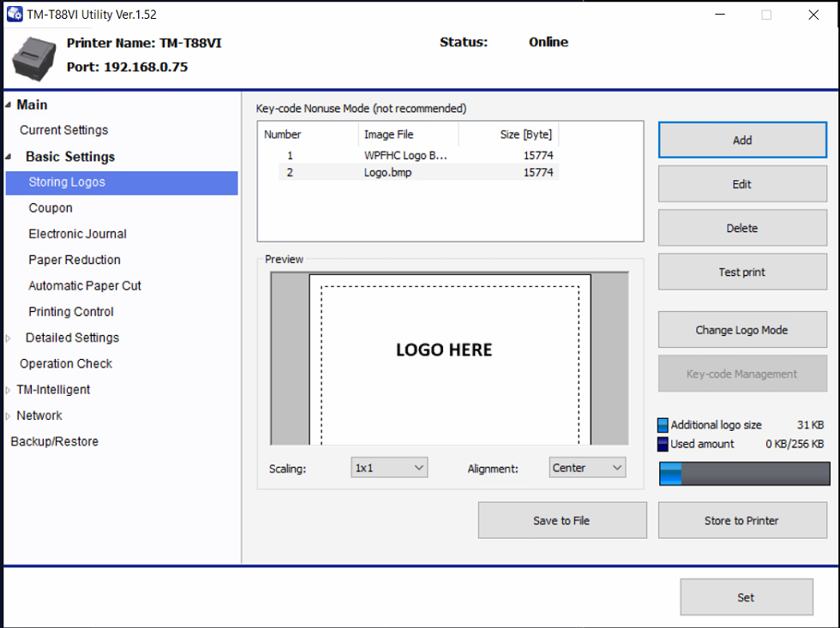Viewport: 840px width, 628px height.
Task: Click the Image File column header
Action: (409, 135)
